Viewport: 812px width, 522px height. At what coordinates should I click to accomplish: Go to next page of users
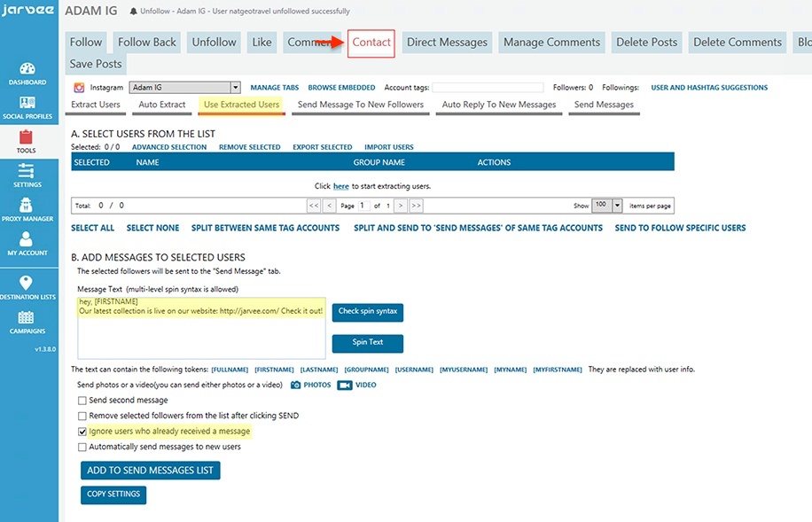pos(401,206)
